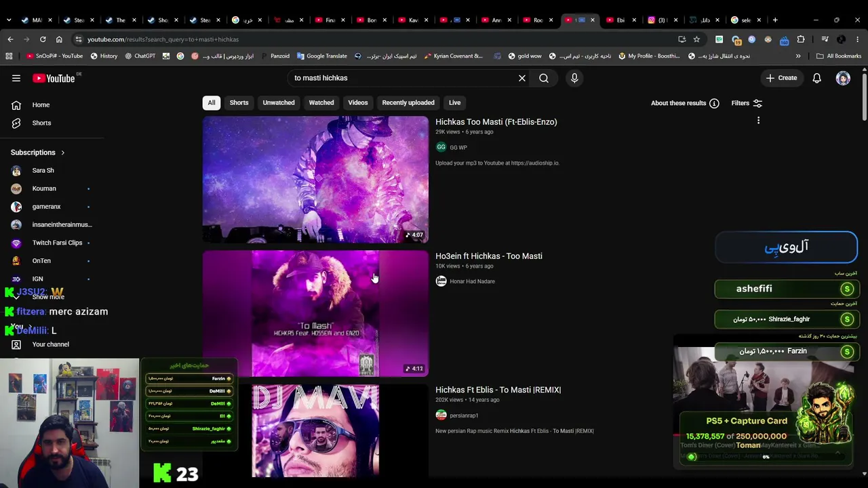This screenshot has width=868, height=488.
Task: Open the OnTen subscription channel
Action: (x=53, y=261)
